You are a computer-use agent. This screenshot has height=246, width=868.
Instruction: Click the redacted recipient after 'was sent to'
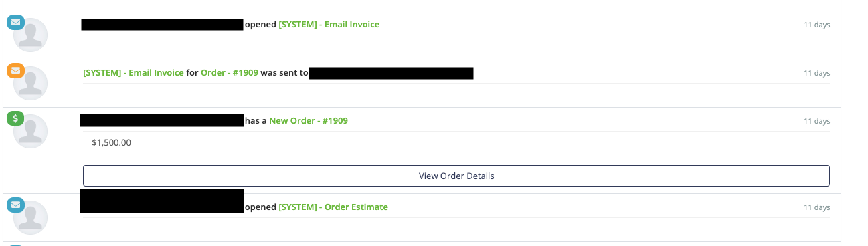(x=392, y=73)
